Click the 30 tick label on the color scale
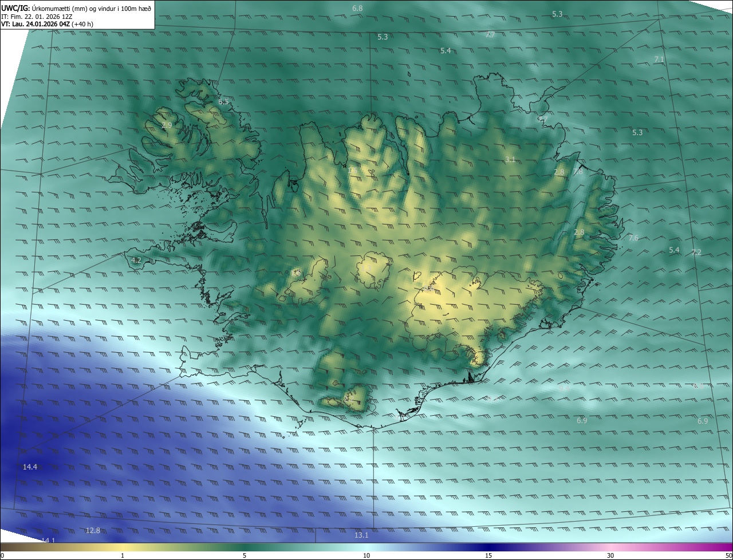Image resolution: width=733 pixels, height=560 pixels. point(610,555)
